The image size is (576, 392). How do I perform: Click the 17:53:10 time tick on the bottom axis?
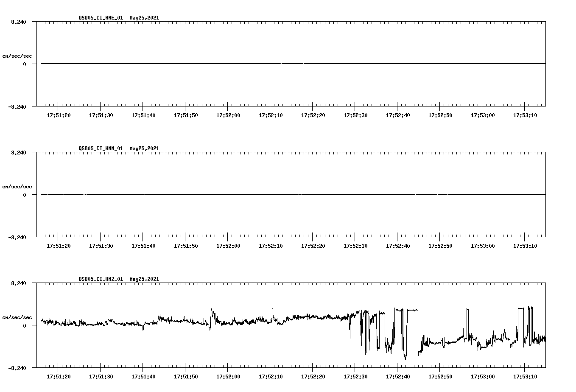click(x=526, y=376)
